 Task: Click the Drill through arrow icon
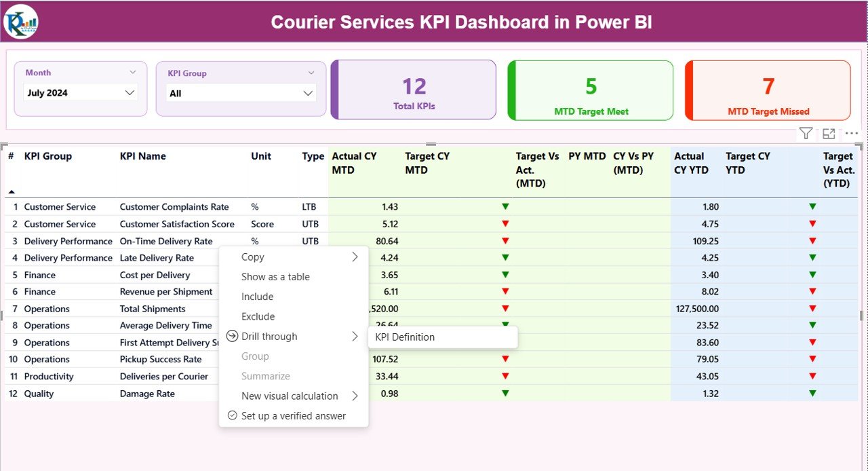tap(232, 336)
